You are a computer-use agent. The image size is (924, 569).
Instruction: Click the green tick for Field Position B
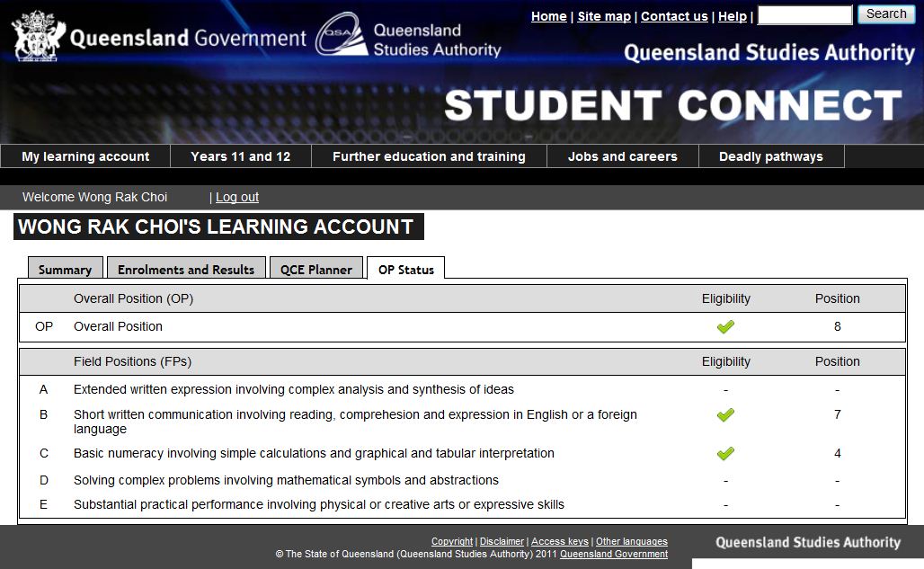725,414
